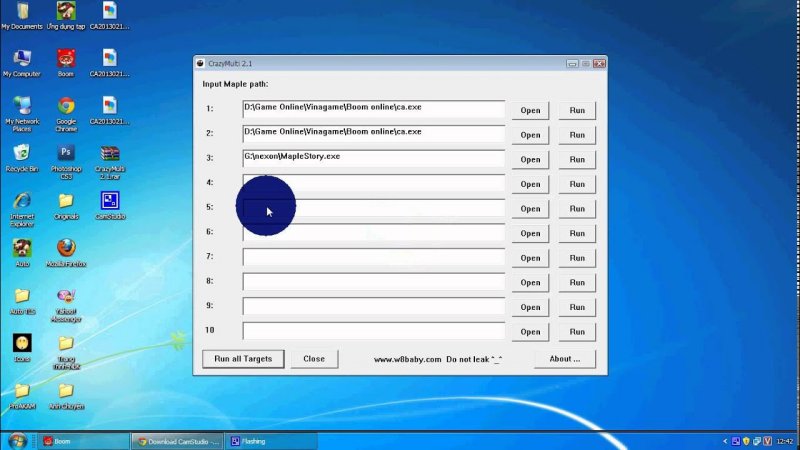Open Yahoo Messenger desktop icon

(x=66, y=298)
